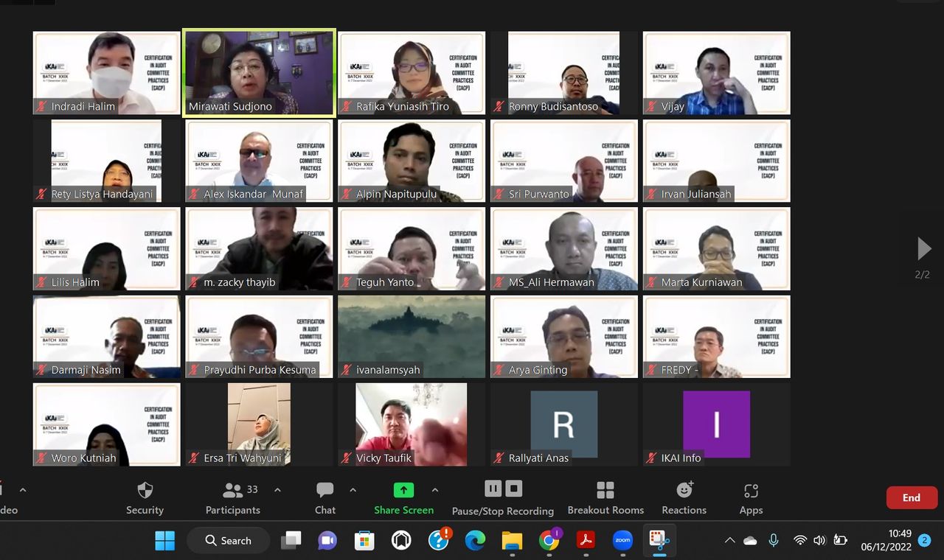Screen dimensions: 944x560
Task: Open the Zoom taskbar icon
Action: coord(622,541)
